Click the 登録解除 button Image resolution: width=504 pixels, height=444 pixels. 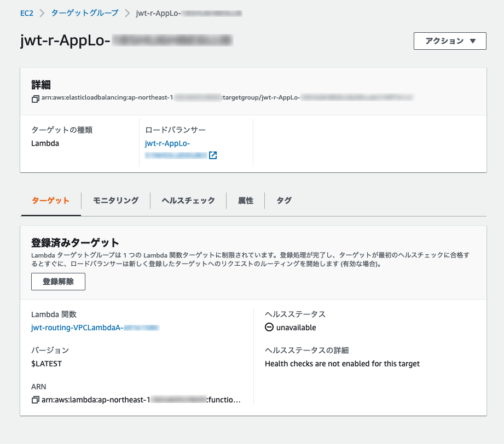tap(58, 282)
